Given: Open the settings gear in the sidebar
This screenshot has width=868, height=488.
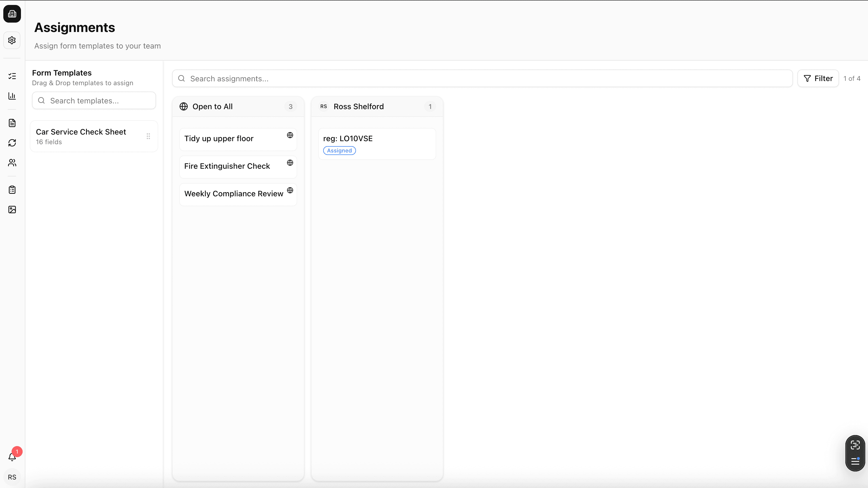Looking at the screenshot, I should click(x=12, y=40).
